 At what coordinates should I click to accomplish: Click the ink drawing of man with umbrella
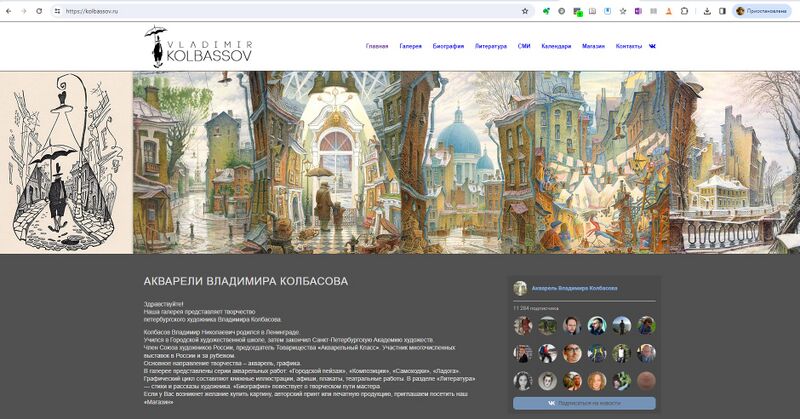pyautogui.click(x=66, y=162)
